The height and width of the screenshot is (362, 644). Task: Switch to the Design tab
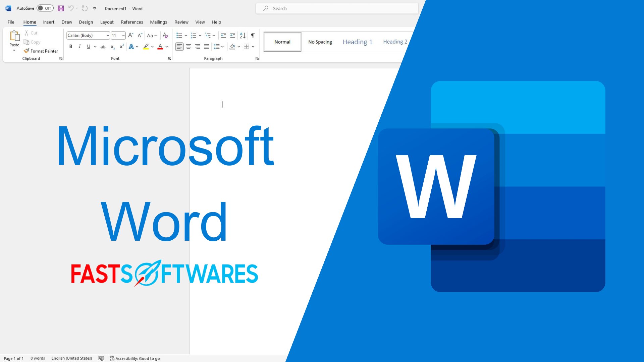[86, 22]
